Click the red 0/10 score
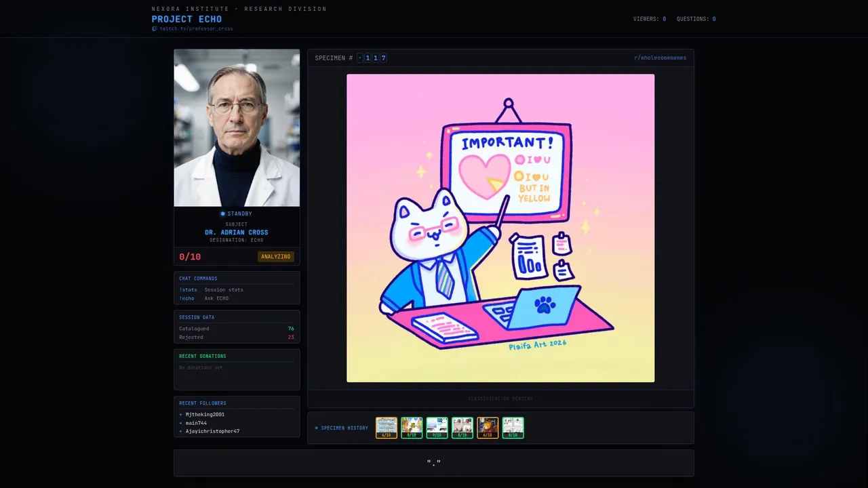The height and width of the screenshot is (488, 868). point(190,257)
